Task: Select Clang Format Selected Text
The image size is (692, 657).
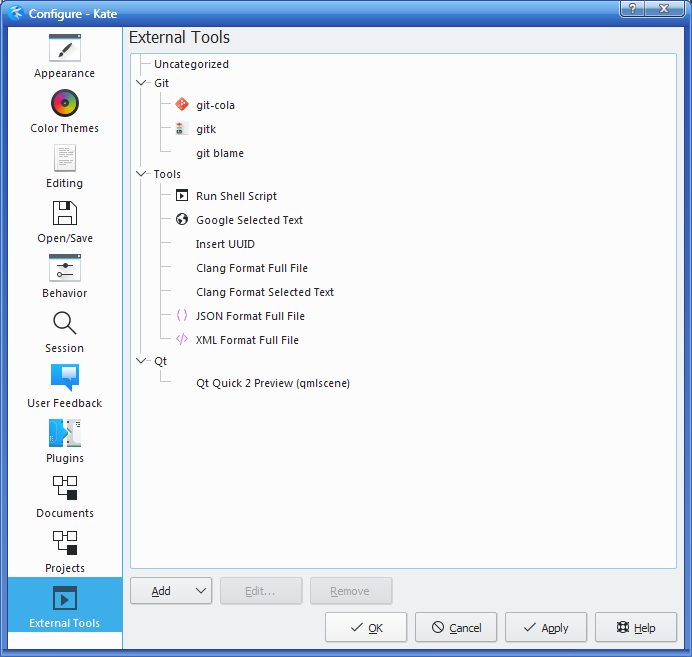Action: coord(265,292)
